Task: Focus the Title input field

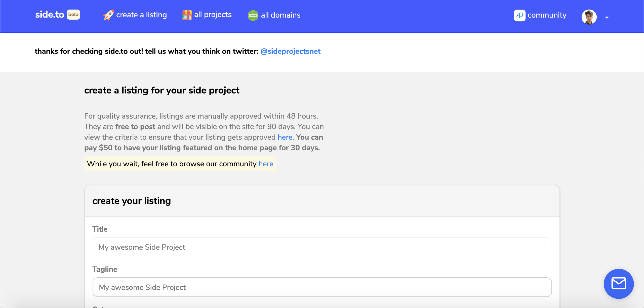Action: [x=322, y=247]
